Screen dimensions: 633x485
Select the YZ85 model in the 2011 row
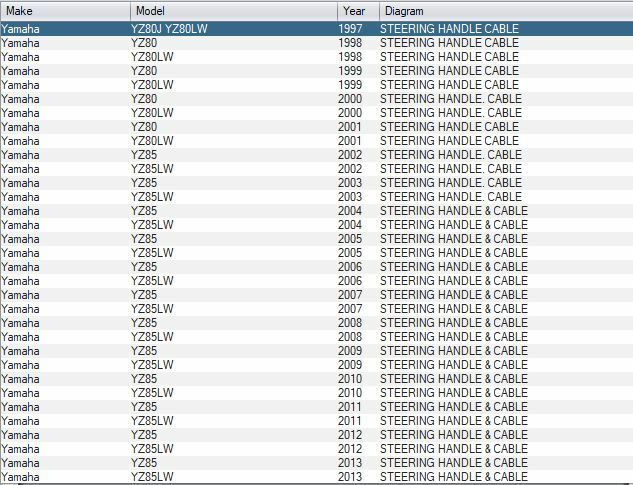click(x=144, y=407)
